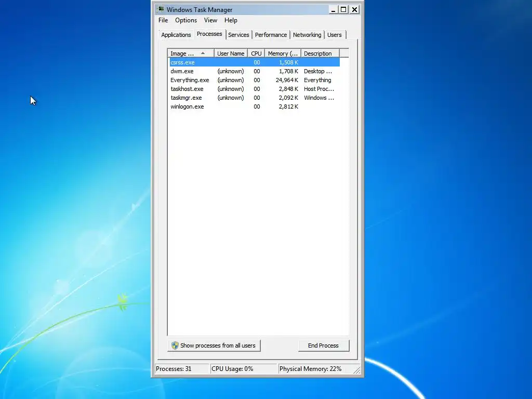
Task: Click the Windows ... description cell
Action: pos(319,98)
